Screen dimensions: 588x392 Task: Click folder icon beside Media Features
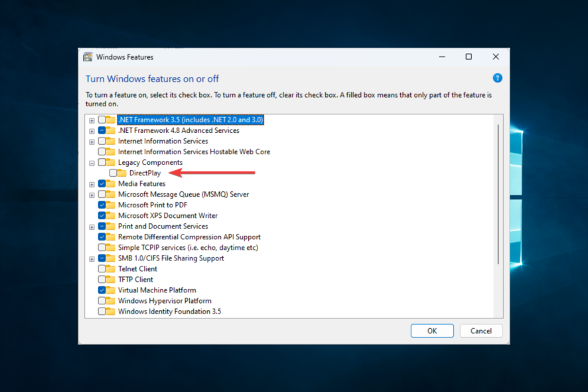coord(110,183)
